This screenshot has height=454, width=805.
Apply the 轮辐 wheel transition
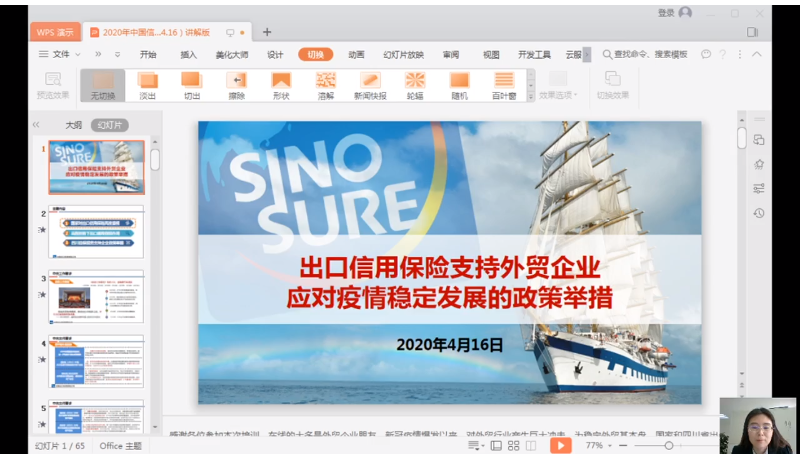(415, 85)
